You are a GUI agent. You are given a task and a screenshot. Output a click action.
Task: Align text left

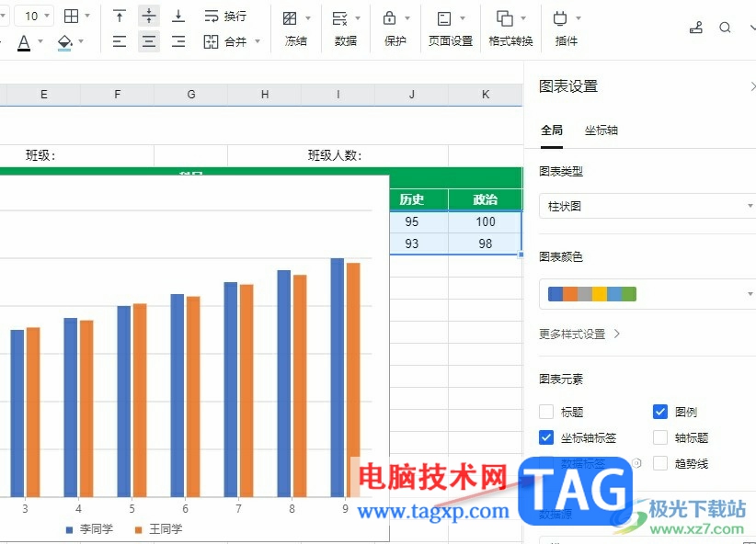tap(120, 41)
